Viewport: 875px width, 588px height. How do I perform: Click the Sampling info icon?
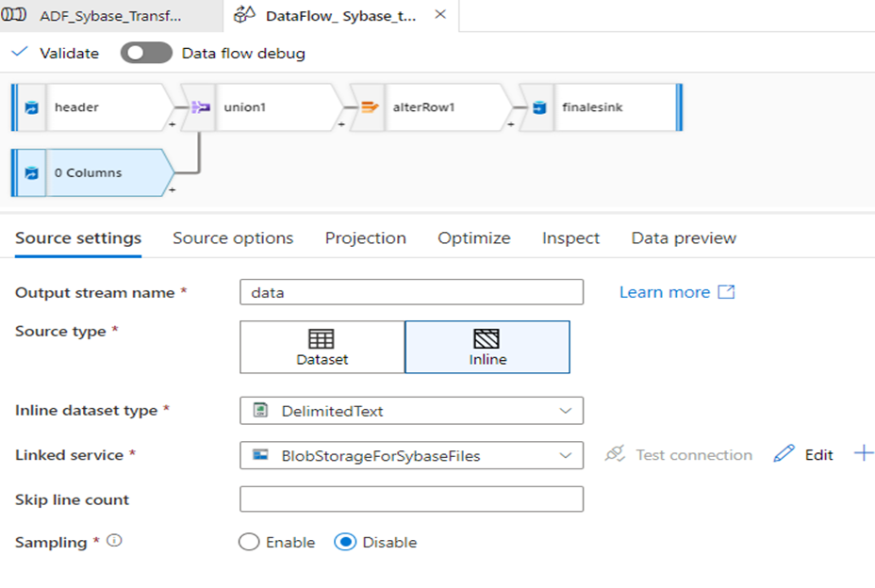pyautogui.click(x=115, y=541)
